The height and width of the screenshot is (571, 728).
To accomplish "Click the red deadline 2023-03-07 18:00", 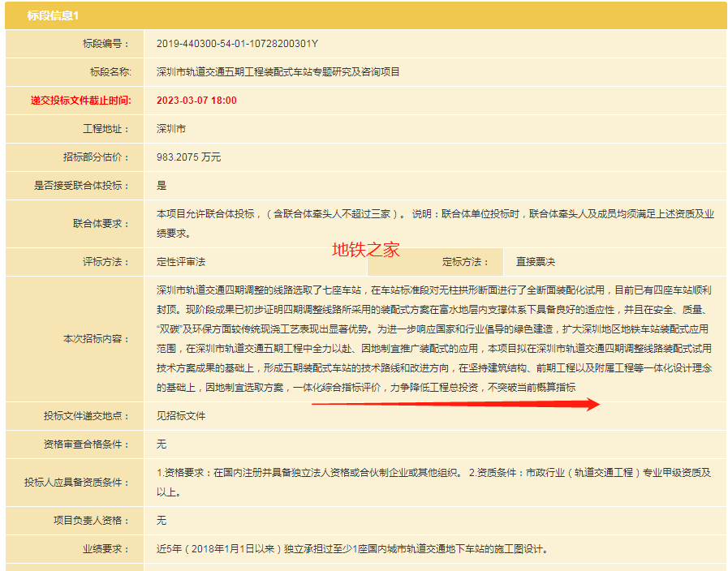I will (196, 101).
